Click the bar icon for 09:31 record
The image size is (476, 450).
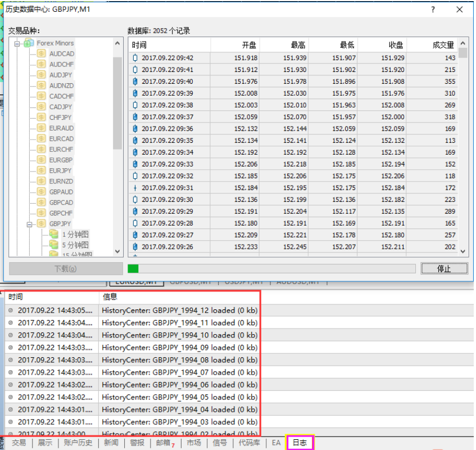135,188
